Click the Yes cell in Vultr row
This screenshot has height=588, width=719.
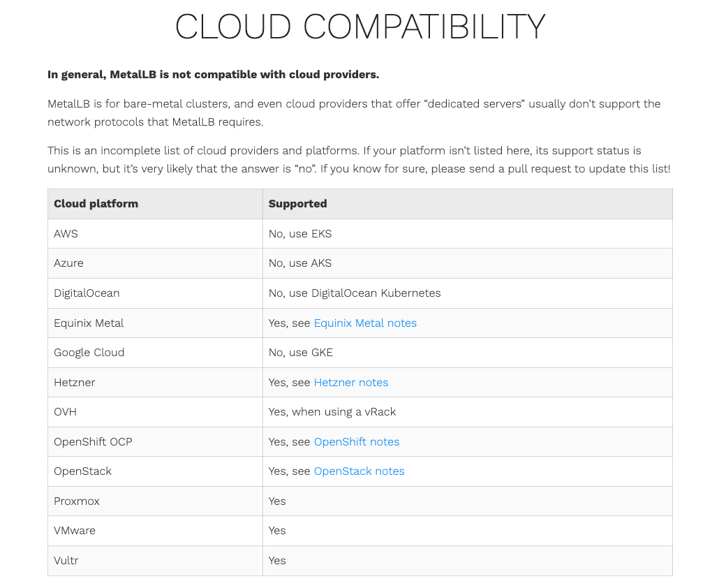click(467, 561)
